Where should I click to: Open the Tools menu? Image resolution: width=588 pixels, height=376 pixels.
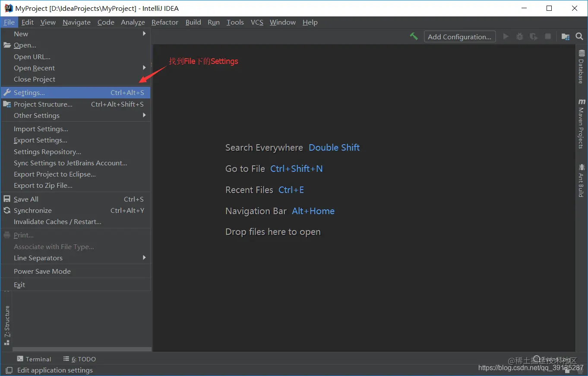pyautogui.click(x=235, y=22)
